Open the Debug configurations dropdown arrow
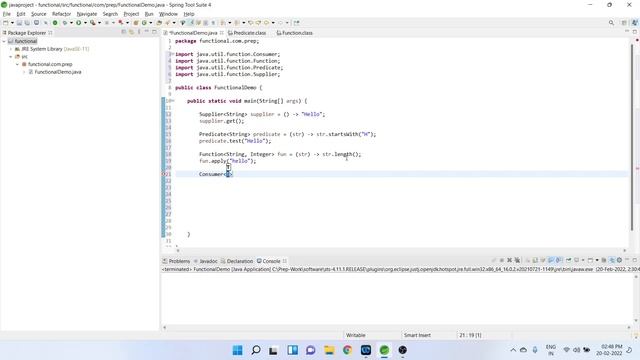 point(71,22)
